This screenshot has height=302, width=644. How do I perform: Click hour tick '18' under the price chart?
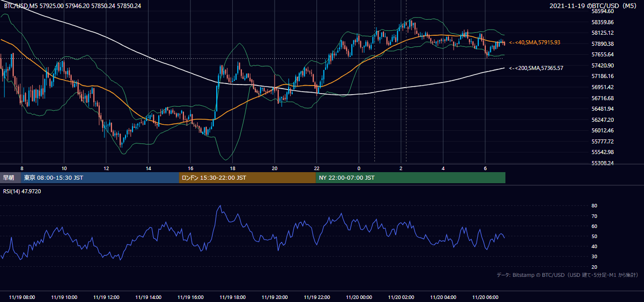(x=232, y=168)
